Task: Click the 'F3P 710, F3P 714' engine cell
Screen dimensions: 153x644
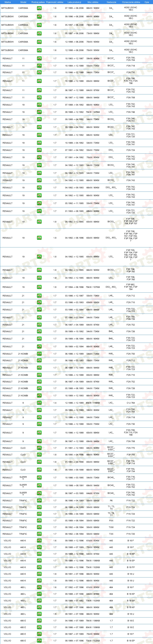Action: (x=130, y=462)
